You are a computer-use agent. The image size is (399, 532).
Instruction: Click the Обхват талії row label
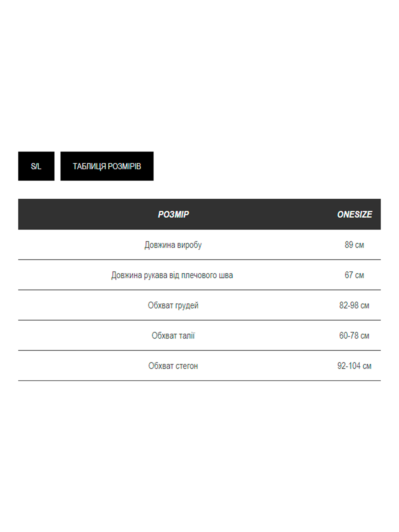click(173, 336)
